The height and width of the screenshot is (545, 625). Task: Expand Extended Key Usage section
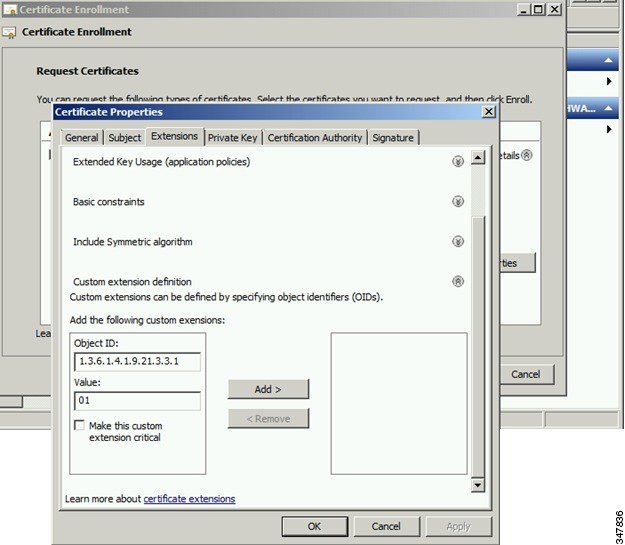click(x=458, y=161)
